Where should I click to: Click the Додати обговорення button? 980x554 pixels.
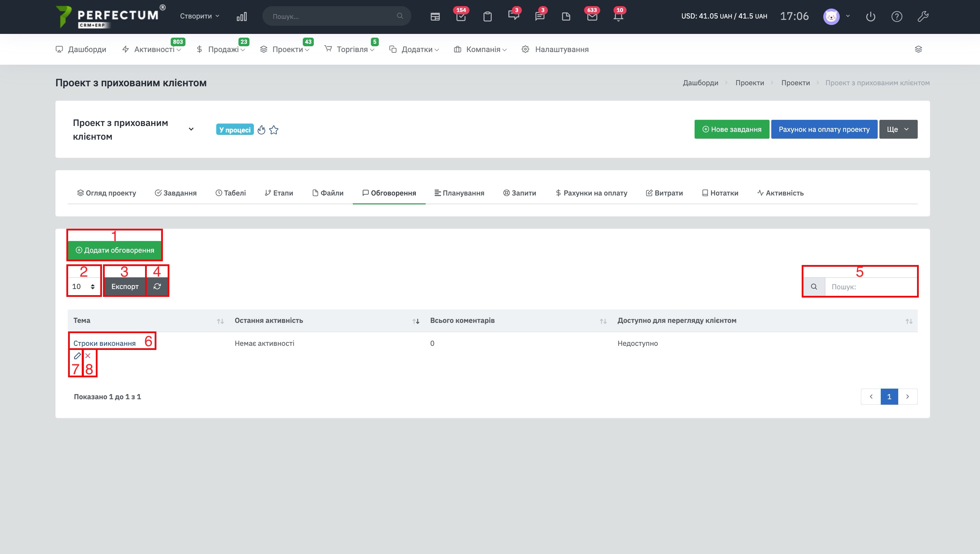[115, 250]
